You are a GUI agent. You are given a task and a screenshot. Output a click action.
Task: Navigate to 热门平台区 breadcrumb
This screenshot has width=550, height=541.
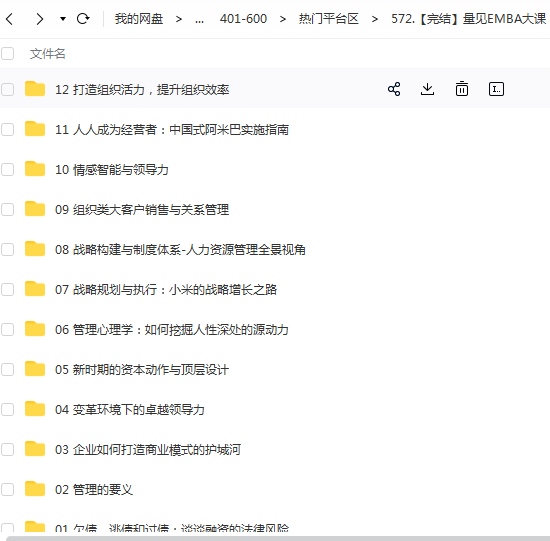(329, 19)
